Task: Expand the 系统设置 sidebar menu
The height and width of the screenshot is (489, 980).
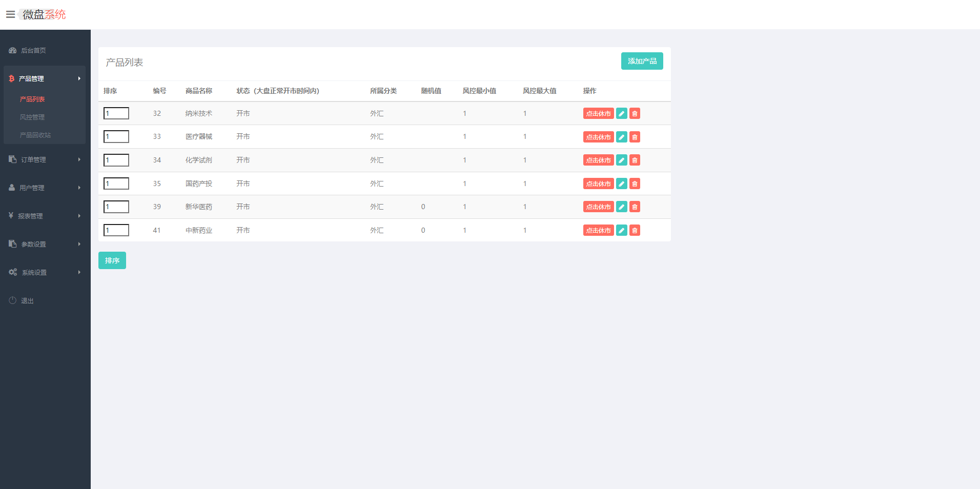Action: (44, 272)
